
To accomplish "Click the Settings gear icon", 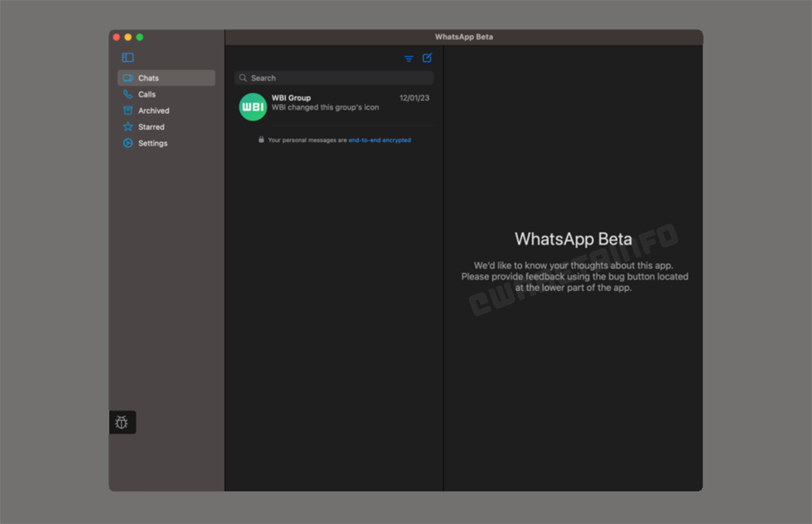I will [127, 143].
